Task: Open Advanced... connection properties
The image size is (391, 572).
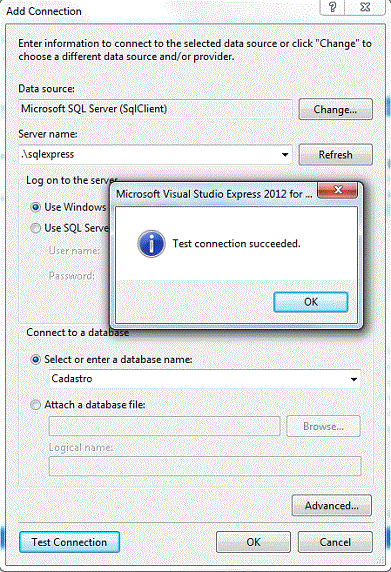Action: coord(332,506)
